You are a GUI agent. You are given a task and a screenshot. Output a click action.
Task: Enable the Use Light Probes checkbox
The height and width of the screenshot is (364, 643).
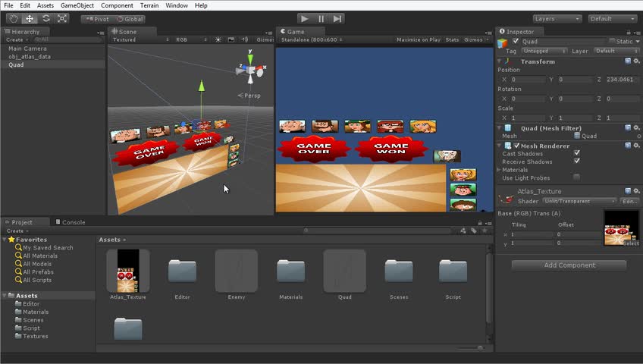tap(577, 177)
